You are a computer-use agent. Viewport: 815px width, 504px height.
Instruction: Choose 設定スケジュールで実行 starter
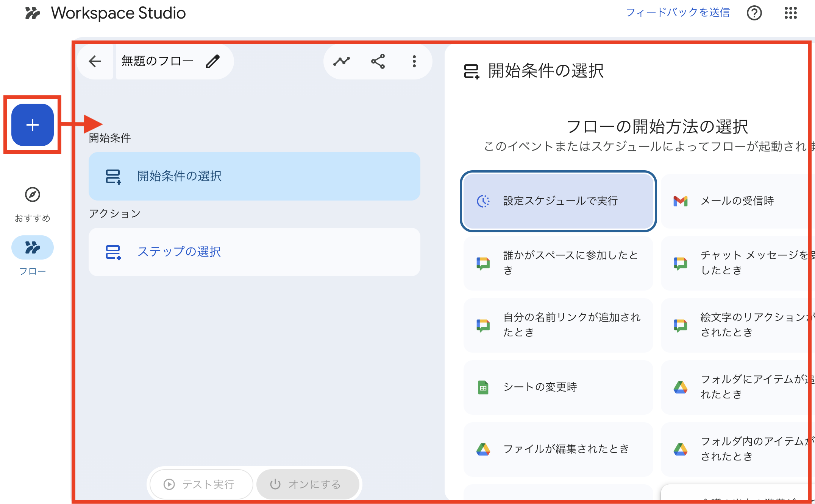pos(558,201)
